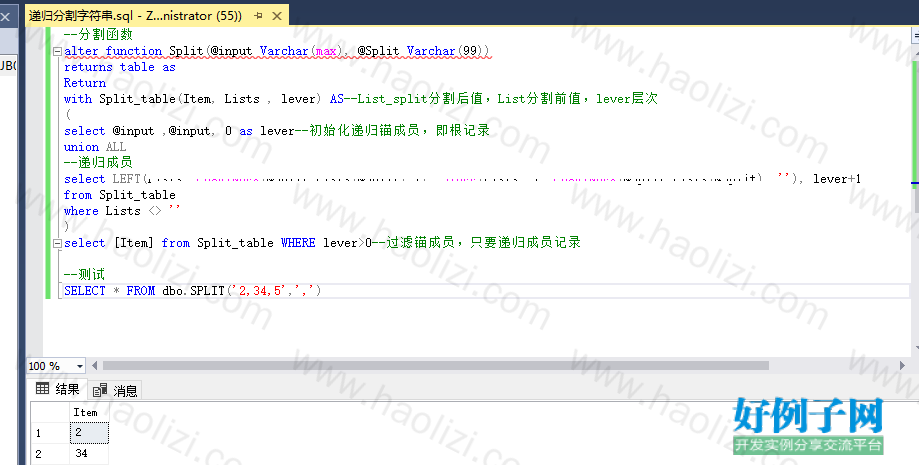Click the 'Return' keyword line

(x=84, y=83)
